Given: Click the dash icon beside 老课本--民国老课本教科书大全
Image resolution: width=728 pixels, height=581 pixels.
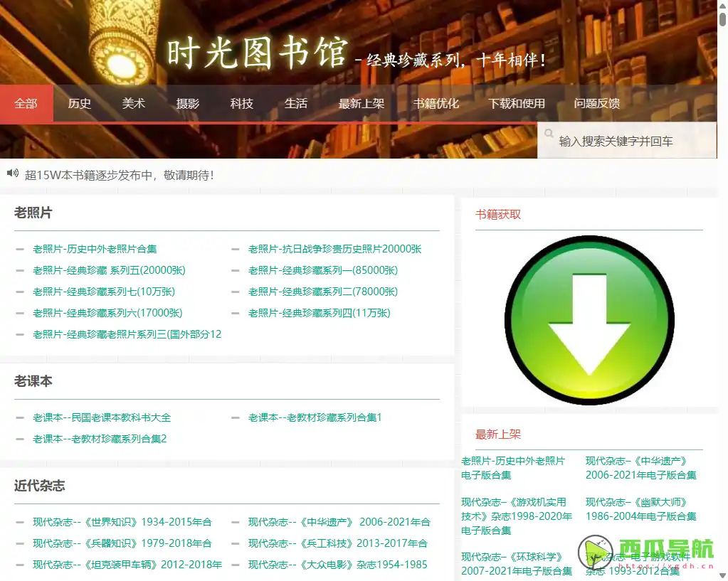Looking at the screenshot, I should click(20, 417).
